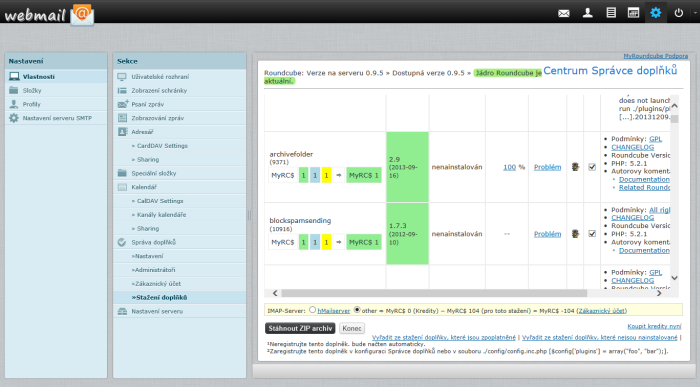
Task: Click the traffic light icon for blockspamsending
Action: 575,233
